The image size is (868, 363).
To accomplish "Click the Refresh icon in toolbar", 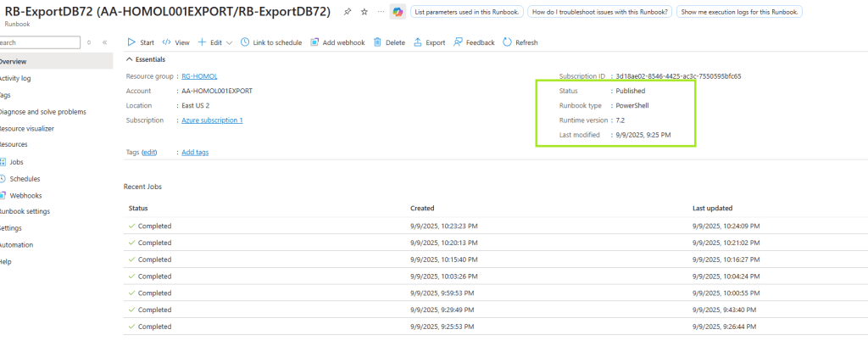I will [x=507, y=42].
